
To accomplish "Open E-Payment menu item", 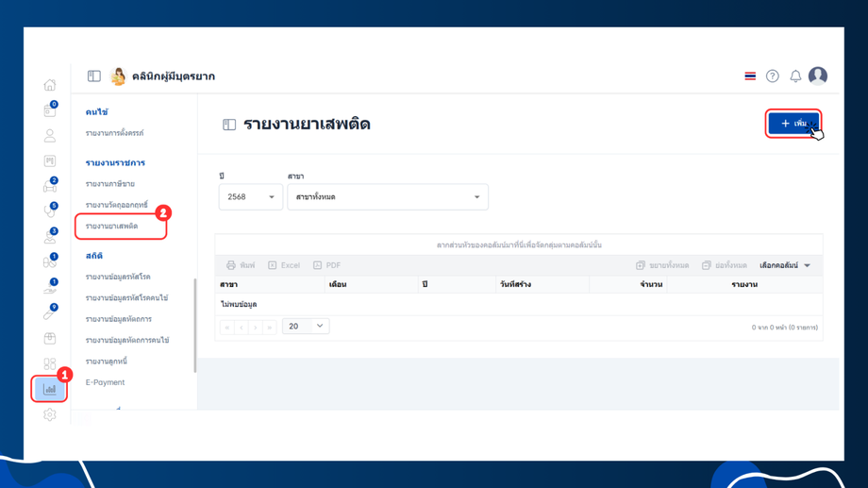I will (x=105, y=382).
